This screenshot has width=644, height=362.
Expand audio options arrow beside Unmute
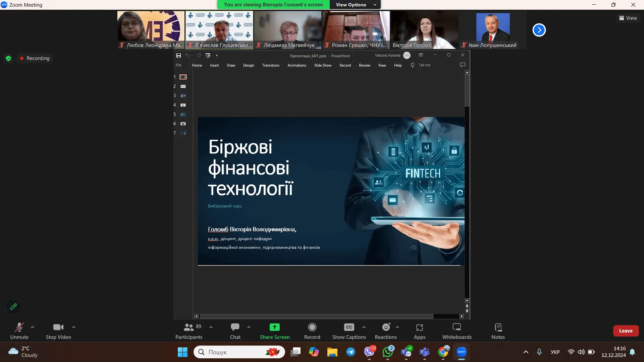tap(33, 327)
